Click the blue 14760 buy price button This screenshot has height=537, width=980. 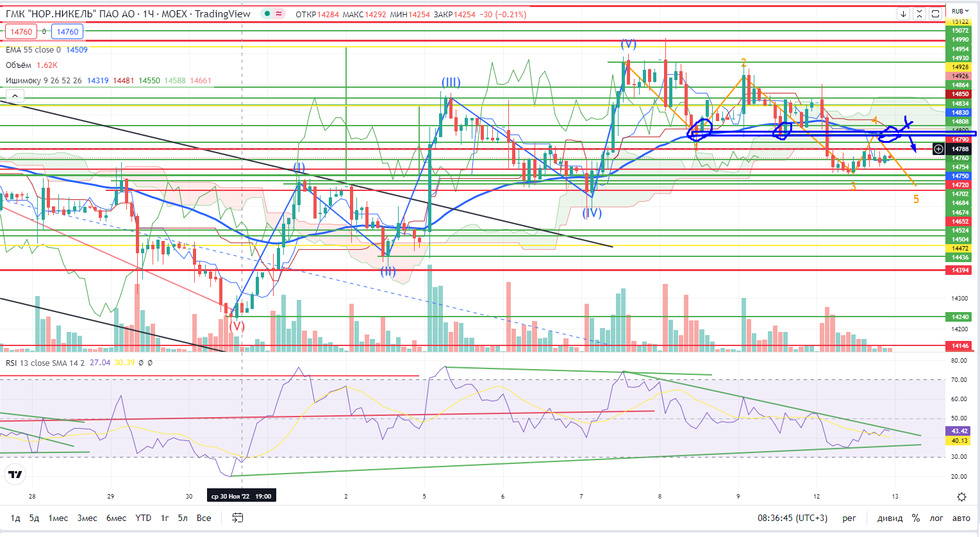tap(67, 31)
